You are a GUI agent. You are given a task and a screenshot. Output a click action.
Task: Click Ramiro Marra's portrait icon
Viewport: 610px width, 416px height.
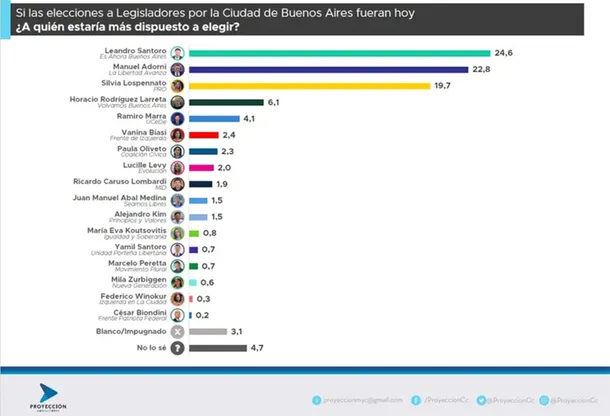pos(177,119)
